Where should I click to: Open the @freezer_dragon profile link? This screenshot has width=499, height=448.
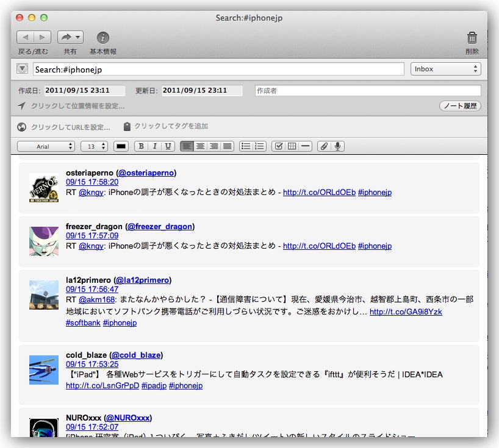click(159, 227)
